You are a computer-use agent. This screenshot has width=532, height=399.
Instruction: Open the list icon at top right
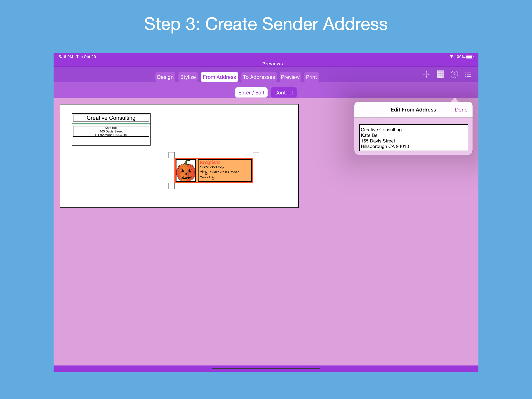point(469,74)
